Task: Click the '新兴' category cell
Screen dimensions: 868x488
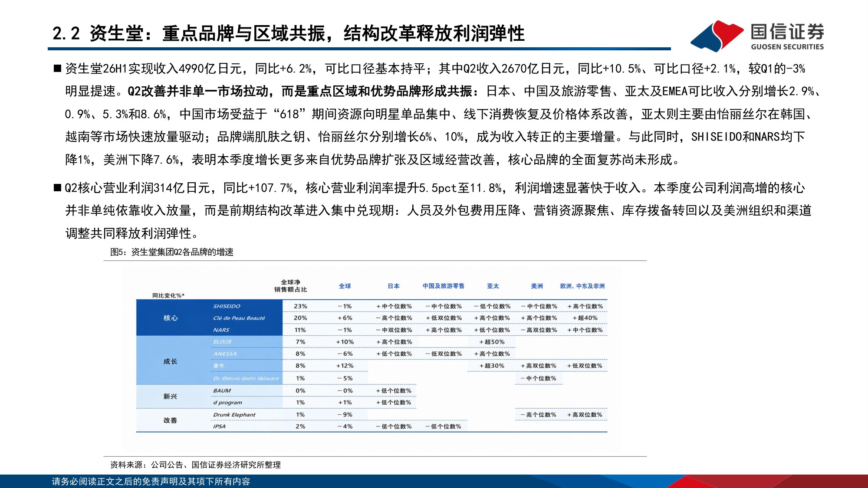Action: pos(171,396)
